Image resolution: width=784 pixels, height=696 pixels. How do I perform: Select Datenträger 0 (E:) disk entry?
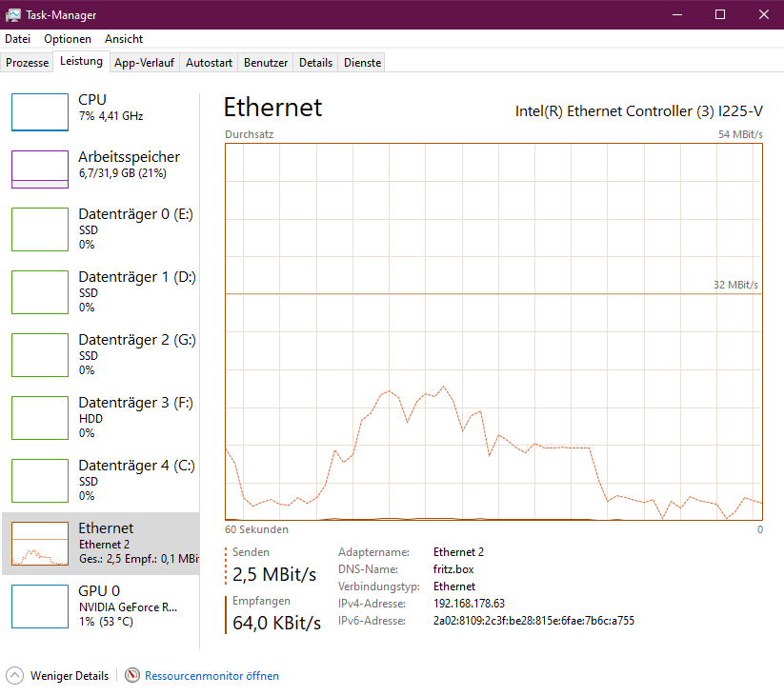[100, 229]
